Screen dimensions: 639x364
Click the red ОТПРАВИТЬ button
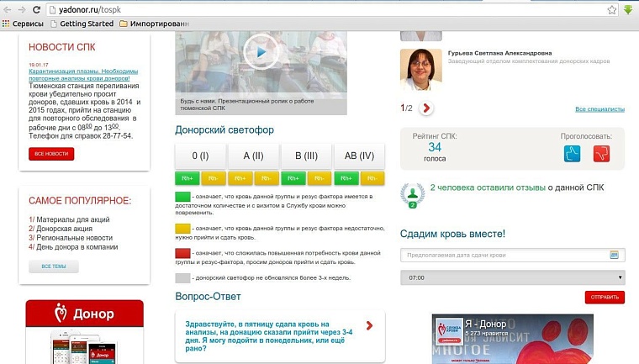pyautogui.click(x=605, y=297)
